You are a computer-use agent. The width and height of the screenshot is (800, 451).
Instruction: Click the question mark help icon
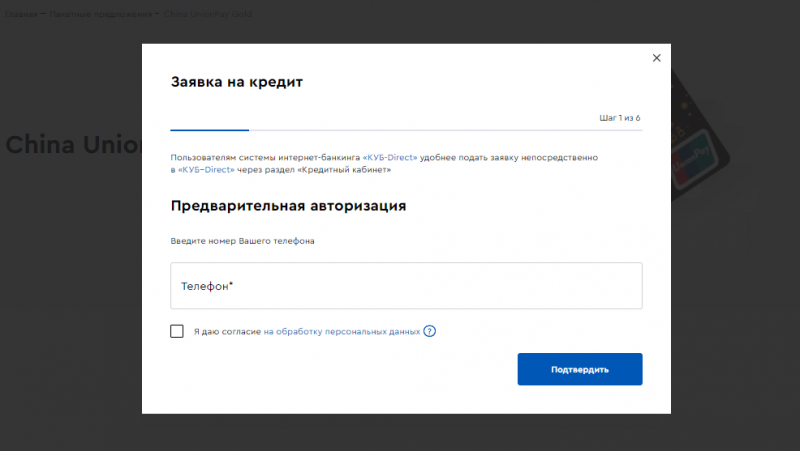430,331
